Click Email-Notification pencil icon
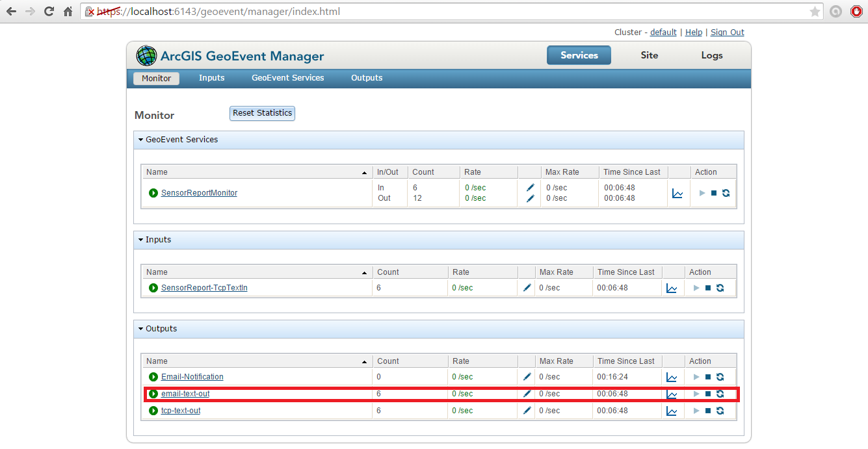This screenshot has width=868, height=449. tap(527, 377)
